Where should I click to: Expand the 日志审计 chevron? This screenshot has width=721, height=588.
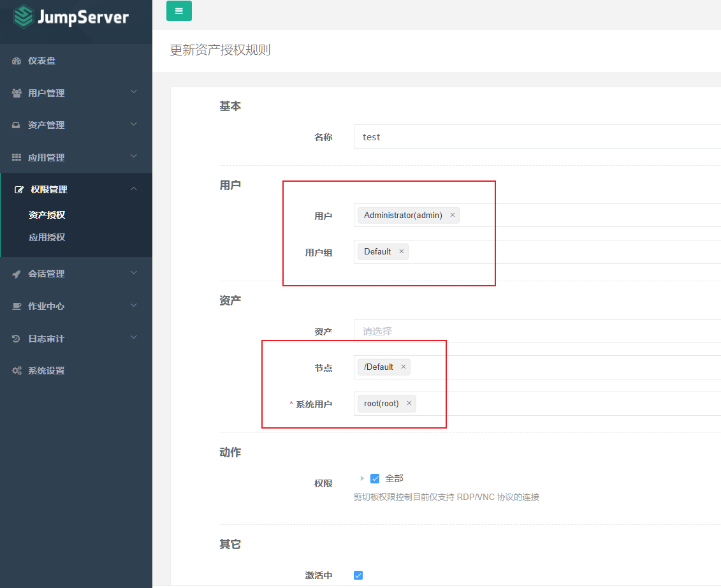pos(134,337)
